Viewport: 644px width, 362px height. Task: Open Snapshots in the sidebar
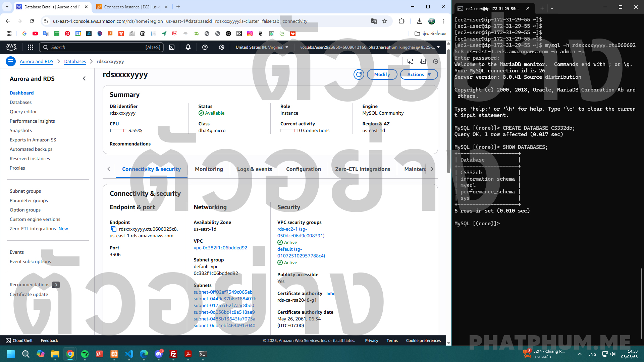(21, 130)
